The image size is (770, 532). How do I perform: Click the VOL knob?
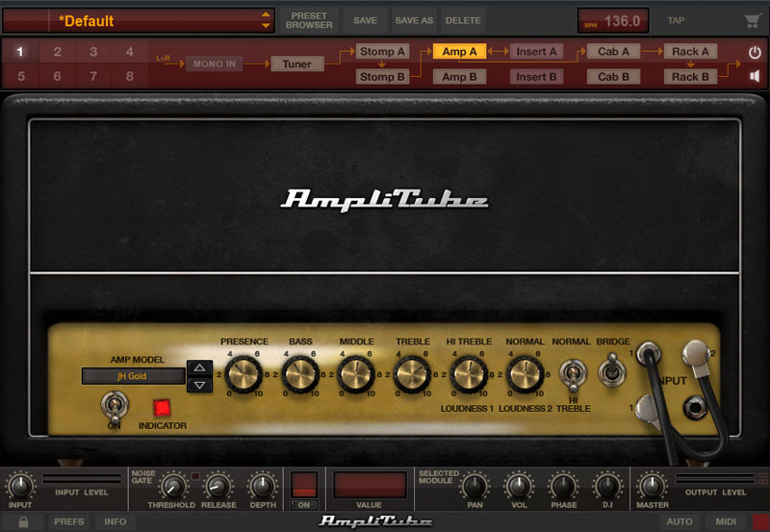pos(519,487)
